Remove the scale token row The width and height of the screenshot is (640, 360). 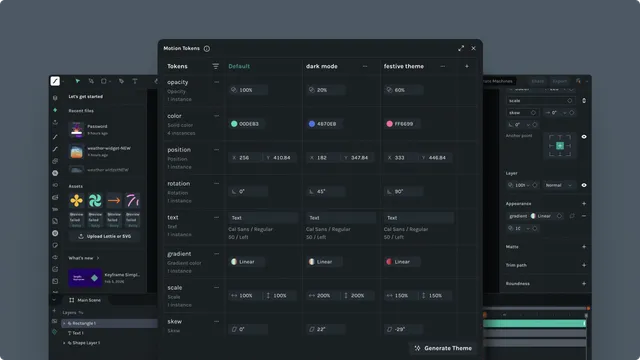click(x=217, y=288)
